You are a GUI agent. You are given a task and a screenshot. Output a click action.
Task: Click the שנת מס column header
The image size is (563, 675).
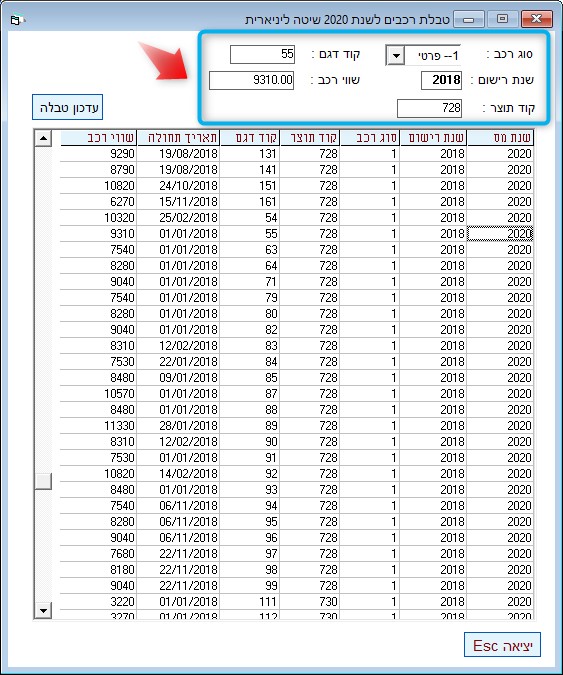tap(501, 138)
